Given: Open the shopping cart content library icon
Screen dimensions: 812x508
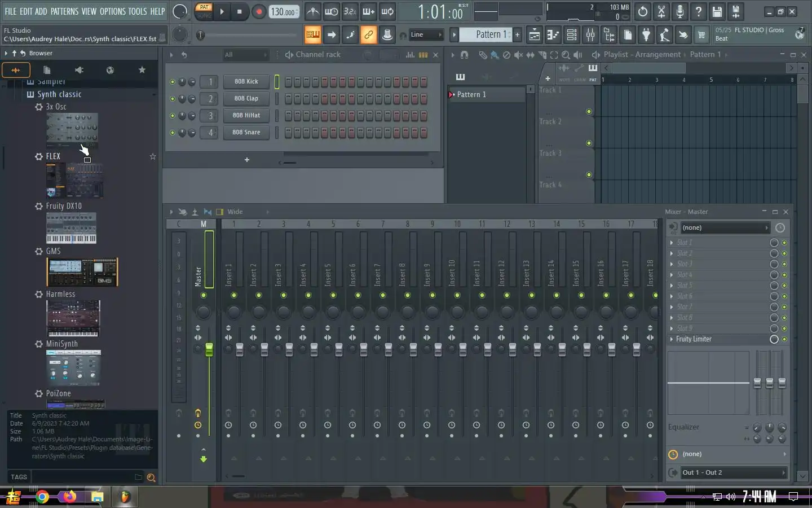Looking at the screenshot, I should [x=701, y=35].
